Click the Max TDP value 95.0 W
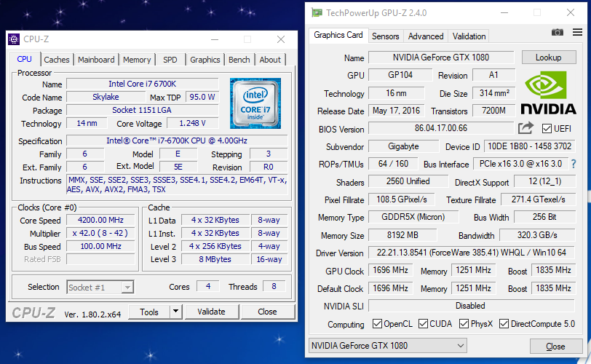 tap(202, 97)
